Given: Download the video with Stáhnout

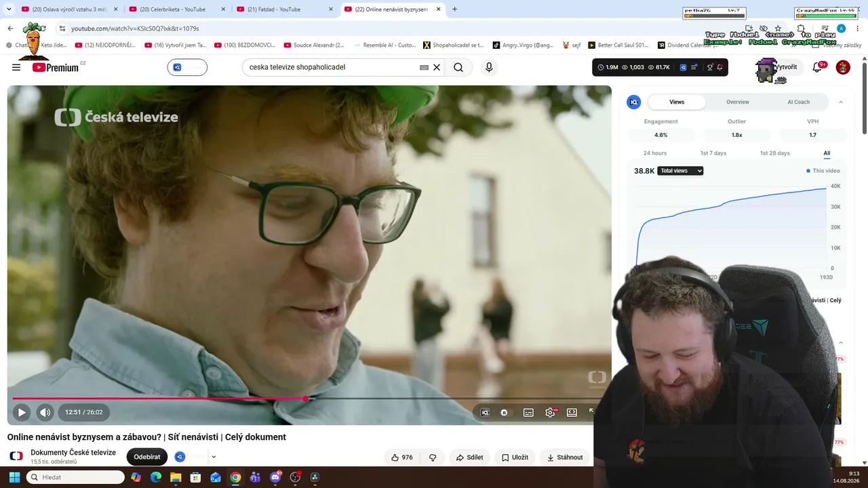Looking at the screenshot, I should (x=565, y=457).
